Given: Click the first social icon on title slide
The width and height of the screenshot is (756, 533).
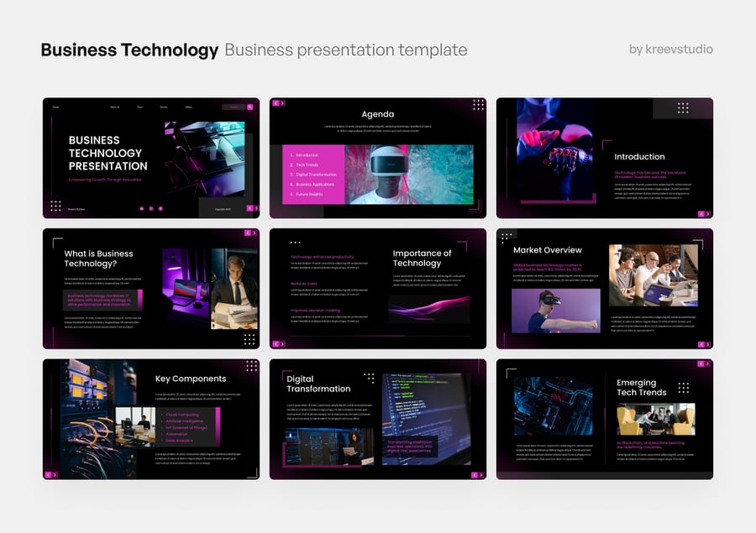Looking at the screenshot, I should click(141, 208).
